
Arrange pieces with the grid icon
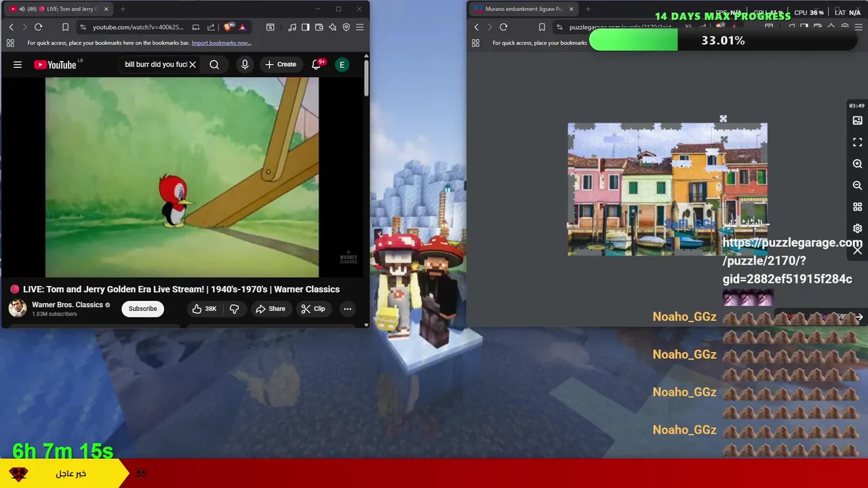pos(857,207)
